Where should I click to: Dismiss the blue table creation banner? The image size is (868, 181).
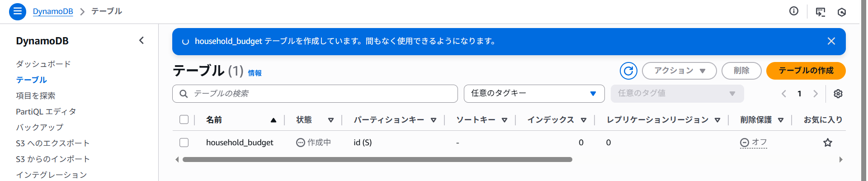[831, 41]
